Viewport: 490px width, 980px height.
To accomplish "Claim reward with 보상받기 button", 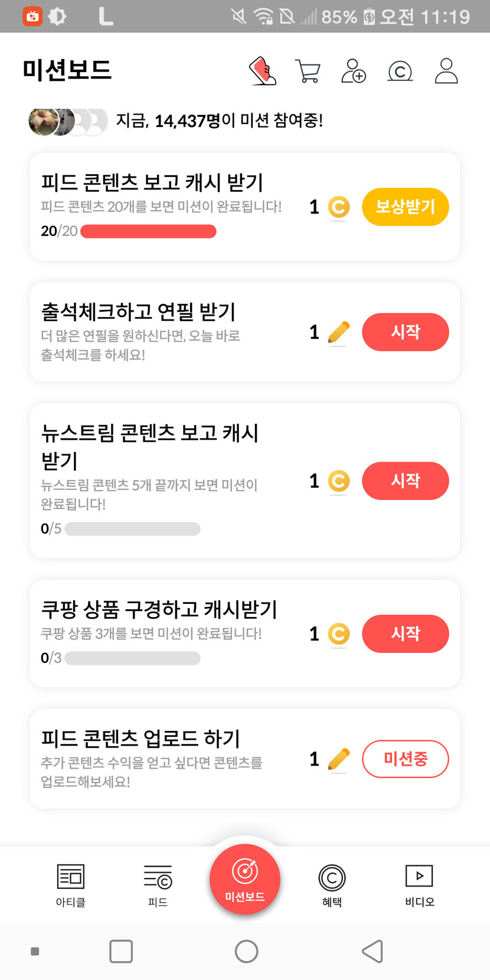I will (x=405, y=207).
